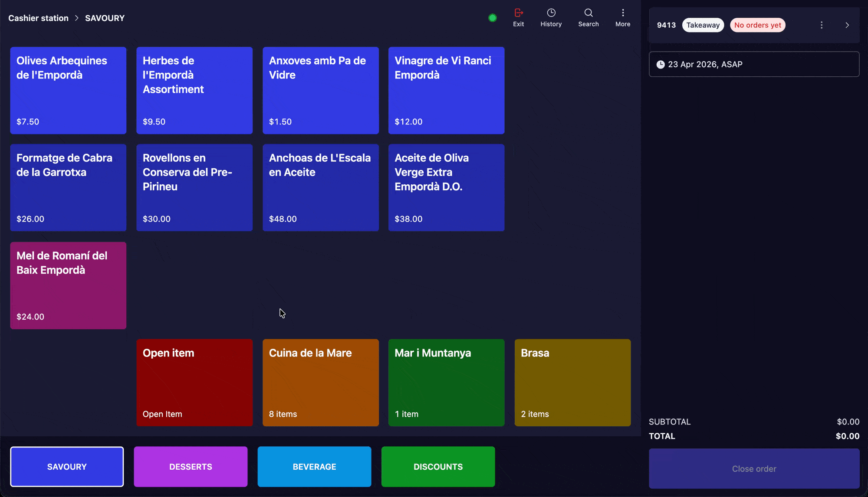Select the Anchoas de L'Escala en Aceite product
This screenshot has height=497, width=868.
[320, 187]
